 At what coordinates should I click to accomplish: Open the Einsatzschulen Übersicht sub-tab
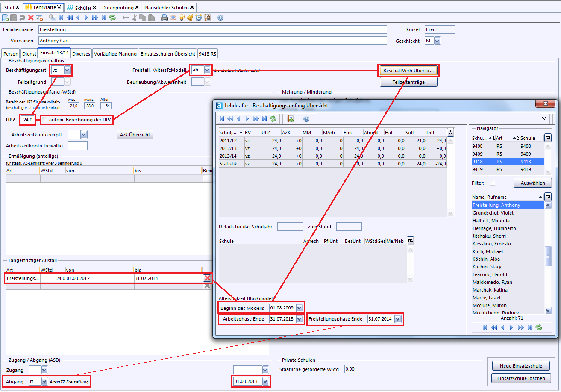tap(168, 53)
